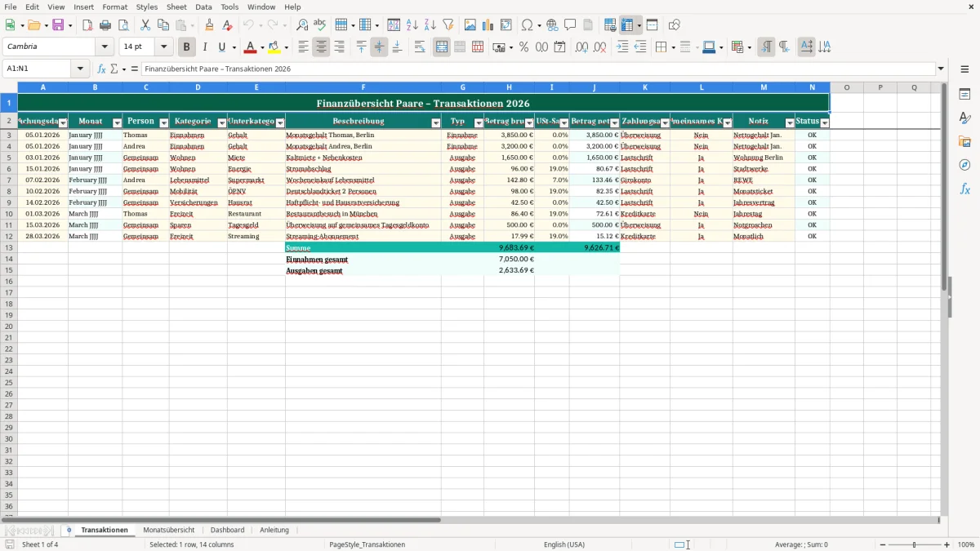The image size is (980, 551).
Task: Insert Hyperlink icon
Action: pyautogui.click(x=552, y=25)
